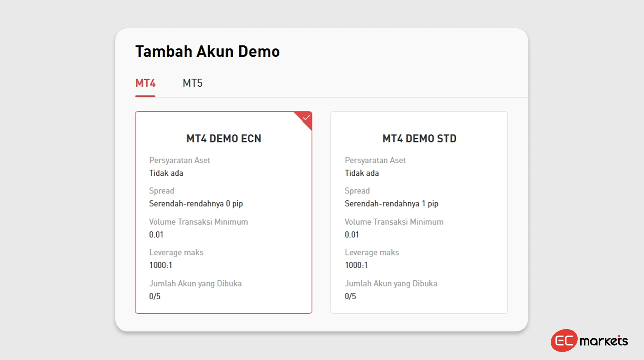Click 1000:1 leverage value in ECN card
Viewport: 644px width, 360px height.
click(160, 265)
